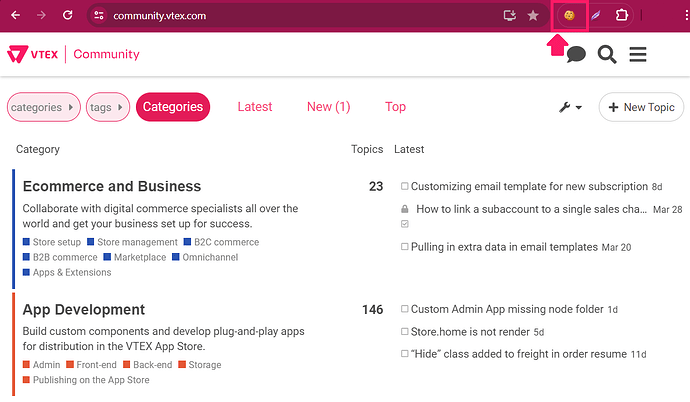Image resolution: width=690 pixels, height=402 pixels.
Task: Go back to the previous page
Action: 15,16
